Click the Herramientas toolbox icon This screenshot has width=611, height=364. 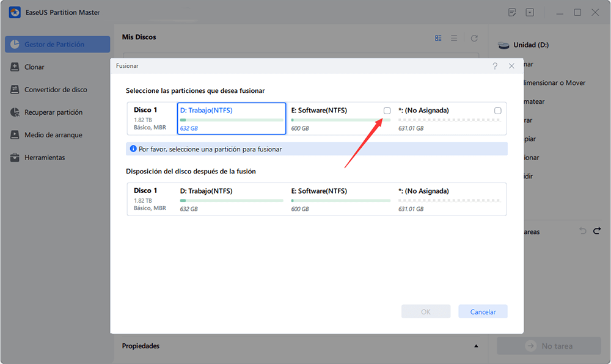click(15, 158)
